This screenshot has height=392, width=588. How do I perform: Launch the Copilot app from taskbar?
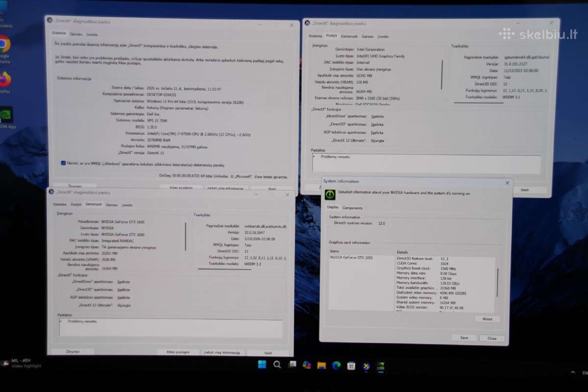pos(307,365)
